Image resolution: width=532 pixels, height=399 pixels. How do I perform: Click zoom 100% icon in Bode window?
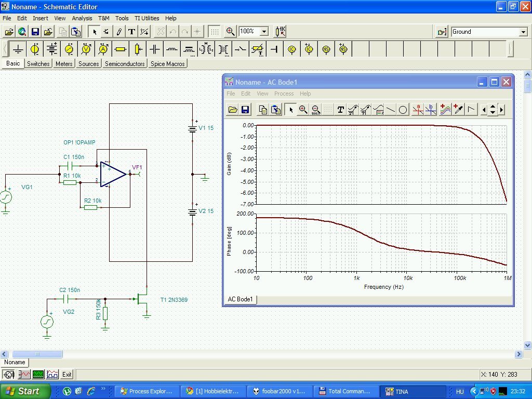pos(316,110)
